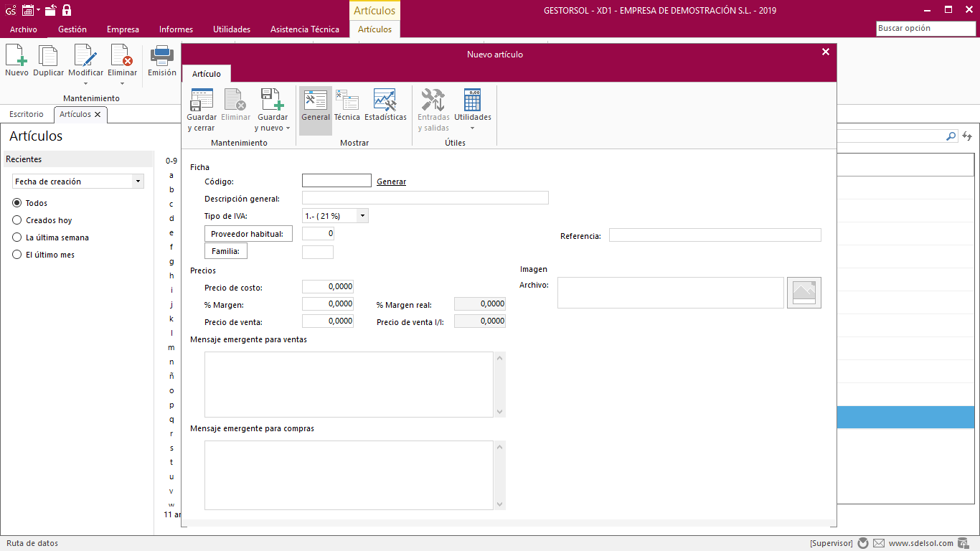Screen dimensions: 980x551
Task: Expand the Modificar dropdown arrow
Action: pyautogui.click(x=85, y=83)
